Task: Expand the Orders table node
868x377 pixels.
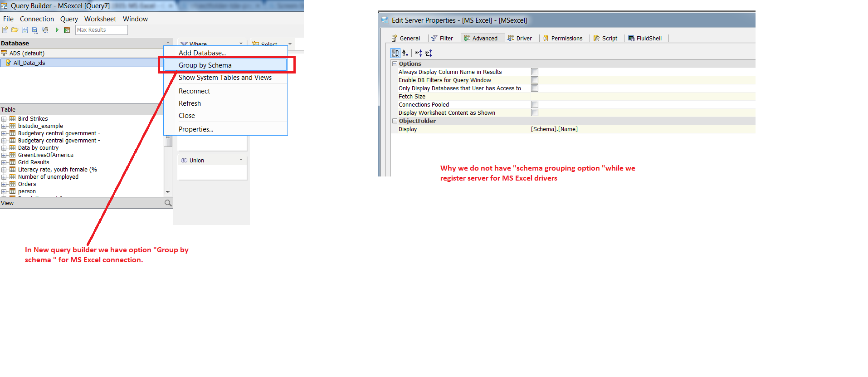Action: tap(4, 184)
